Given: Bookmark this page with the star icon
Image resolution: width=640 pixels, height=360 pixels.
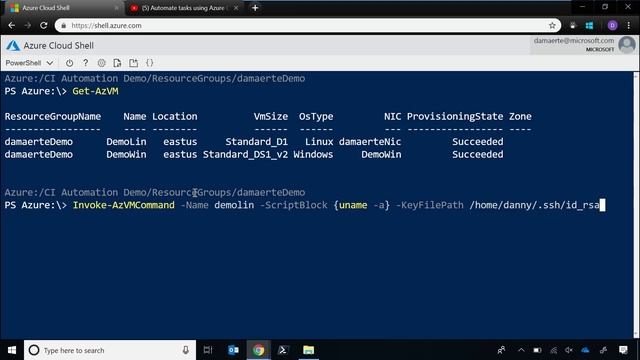Looking at the screenshot, I should pos(552,25).
